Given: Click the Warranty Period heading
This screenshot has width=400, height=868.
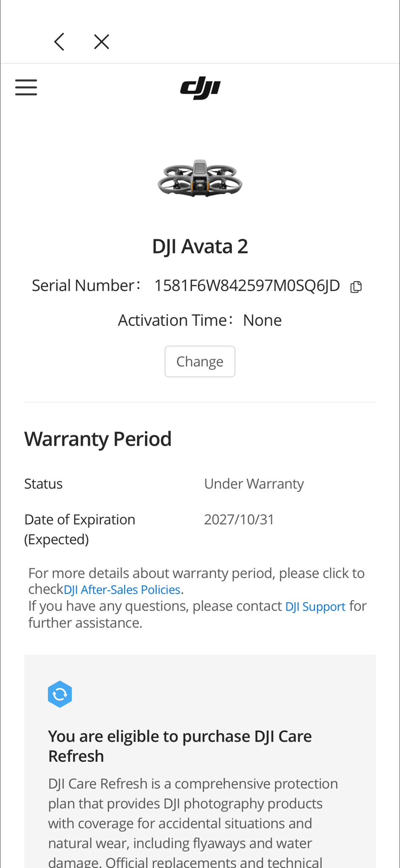Looking at the screenshot, I should [x=98, y=439].
